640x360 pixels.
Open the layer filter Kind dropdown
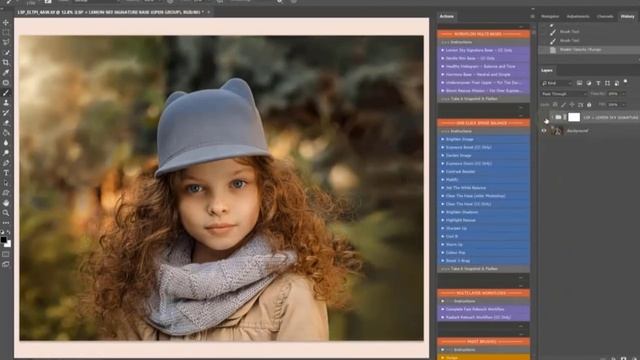[557, 83]
